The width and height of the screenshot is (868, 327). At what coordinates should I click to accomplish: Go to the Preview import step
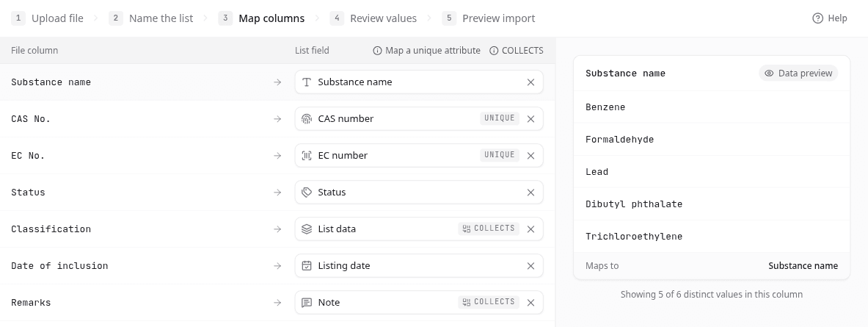click(489, 18)
